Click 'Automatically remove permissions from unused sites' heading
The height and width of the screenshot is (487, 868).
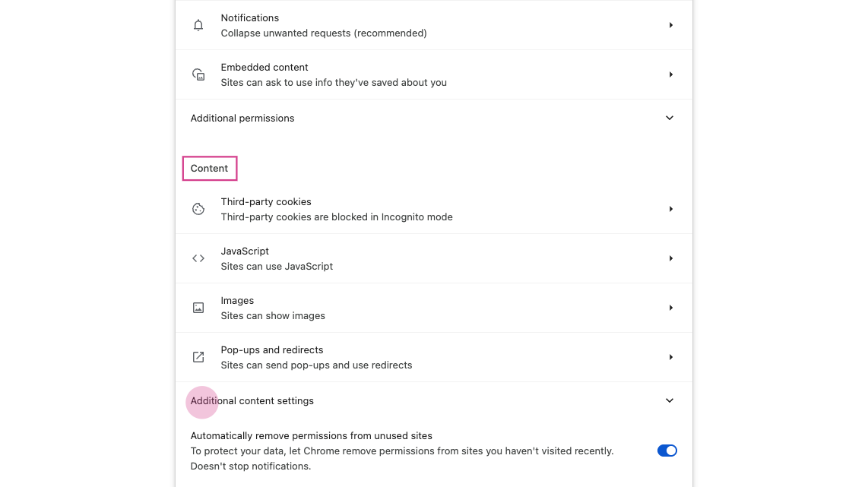(x=311, y=435)
